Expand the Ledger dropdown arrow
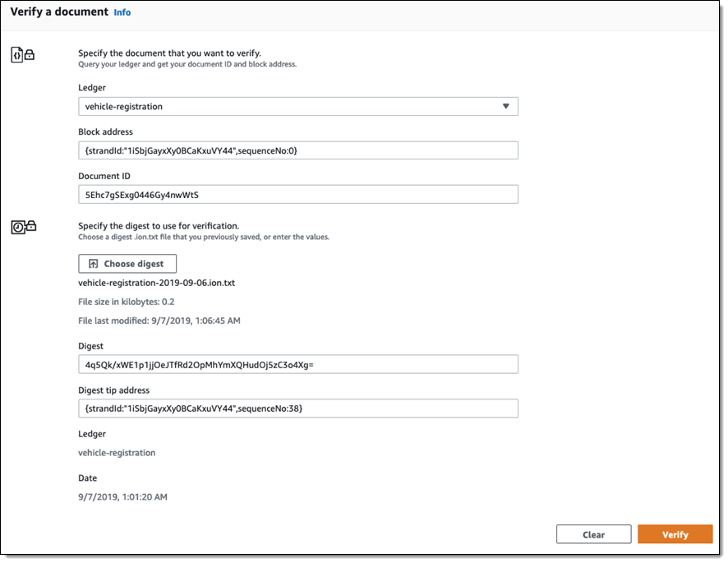 [506, 106]
